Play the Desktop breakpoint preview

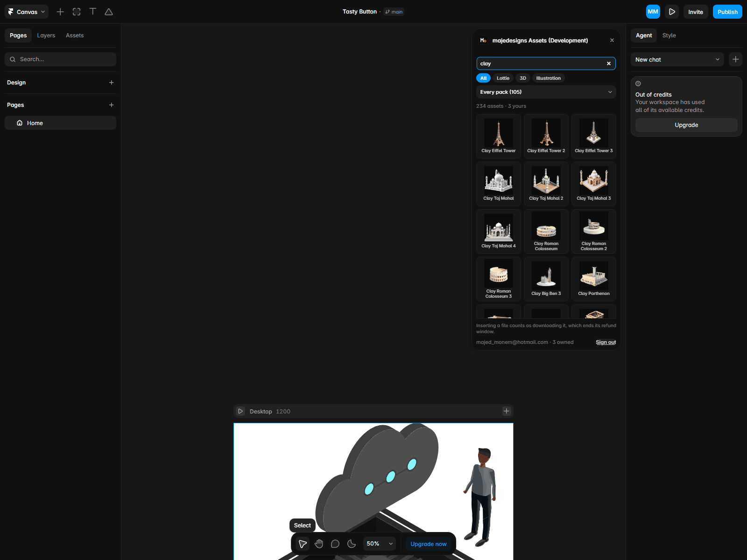(x=240, y=411)
